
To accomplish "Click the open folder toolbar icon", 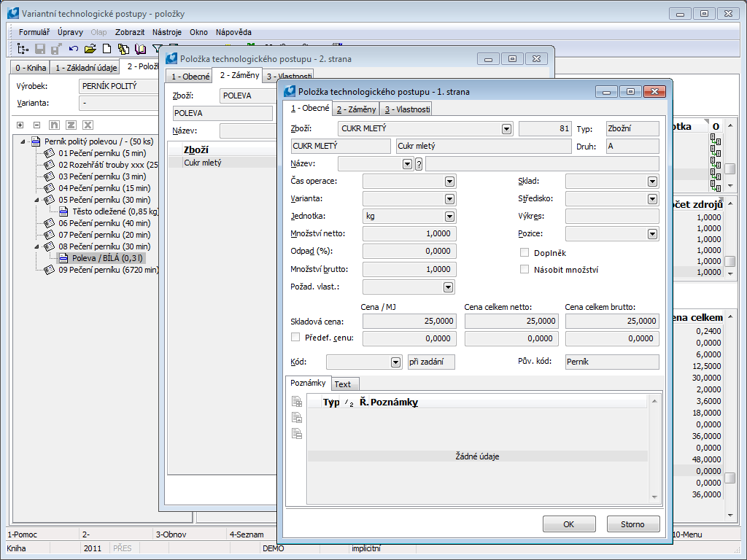I will [x=90, y=49].
